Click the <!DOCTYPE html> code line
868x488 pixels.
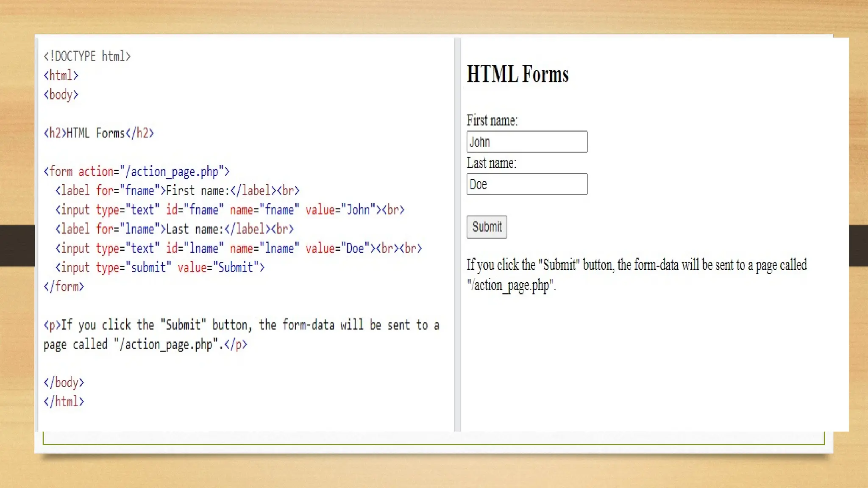coord(87,56)
